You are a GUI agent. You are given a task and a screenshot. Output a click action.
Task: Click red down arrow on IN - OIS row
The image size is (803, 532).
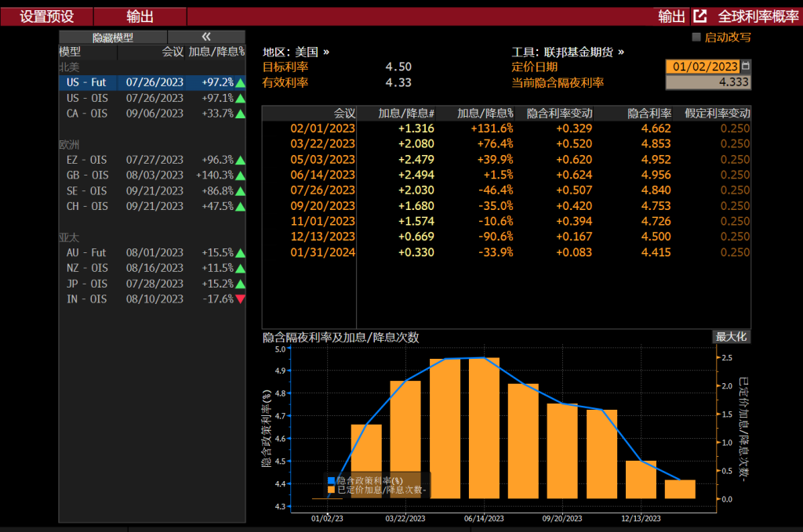[240, 299]
